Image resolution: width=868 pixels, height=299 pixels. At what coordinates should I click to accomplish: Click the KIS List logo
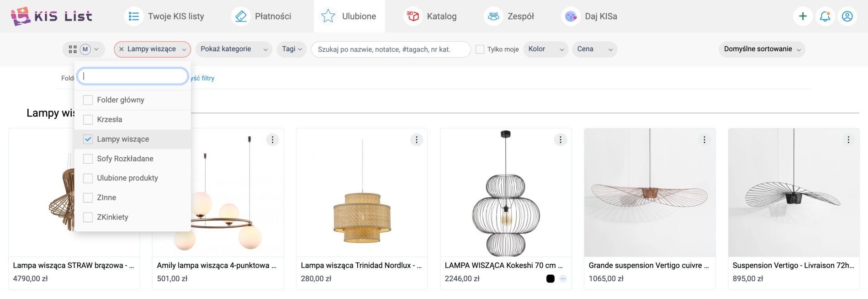pyautogui.click(x=51, y=16)
